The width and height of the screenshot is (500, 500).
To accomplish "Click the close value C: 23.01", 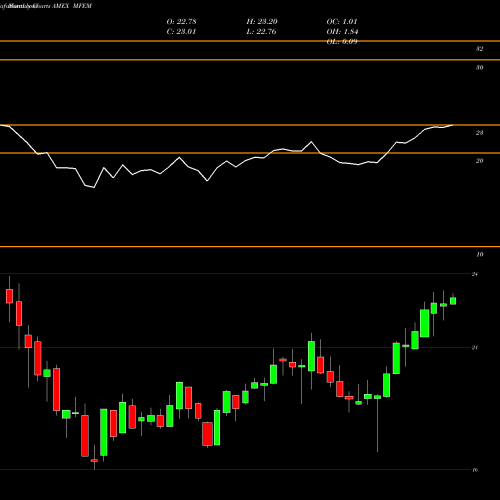I will click(181, 32).
